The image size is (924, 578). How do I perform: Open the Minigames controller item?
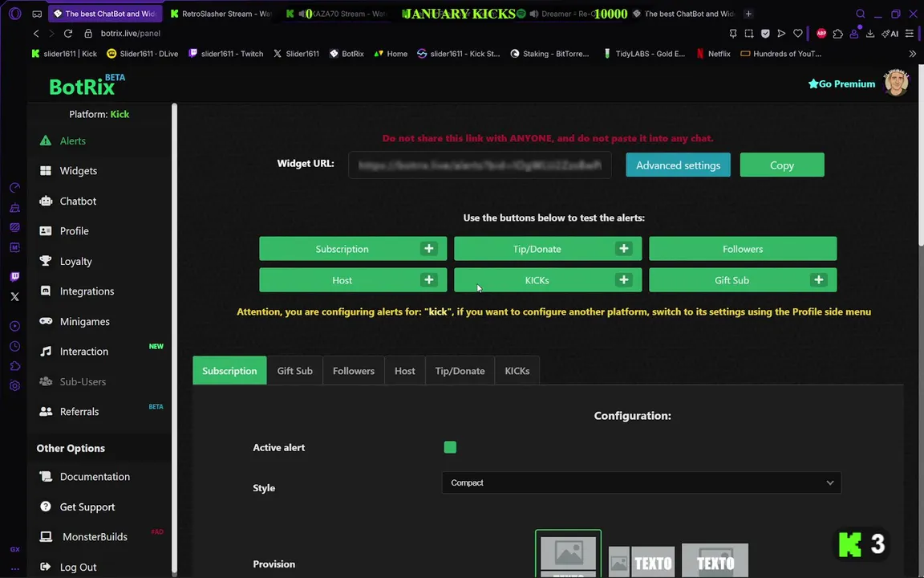pos(84,321)
